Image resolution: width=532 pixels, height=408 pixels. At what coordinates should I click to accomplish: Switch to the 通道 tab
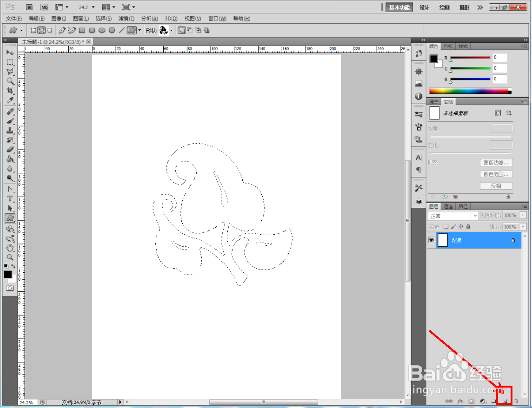click(x=448, y=206)
